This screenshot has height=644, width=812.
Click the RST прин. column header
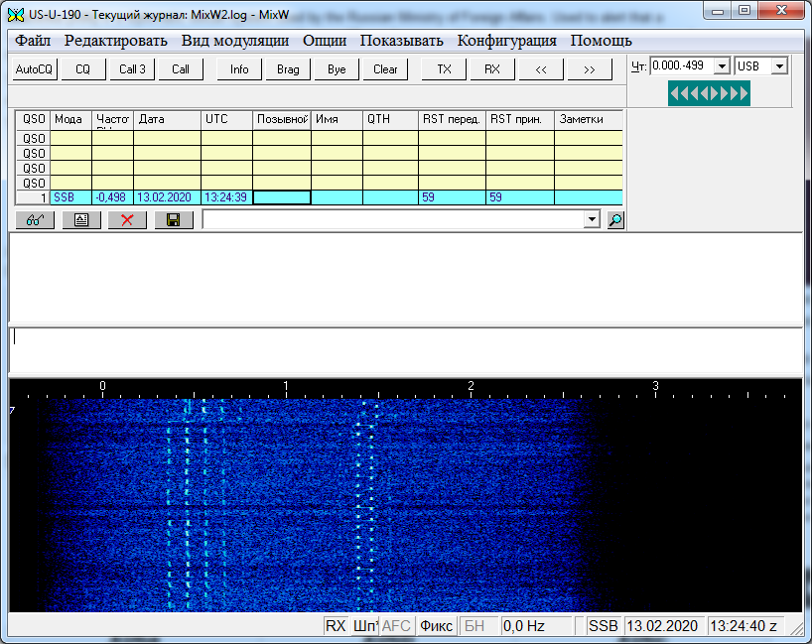pos(520,120)
